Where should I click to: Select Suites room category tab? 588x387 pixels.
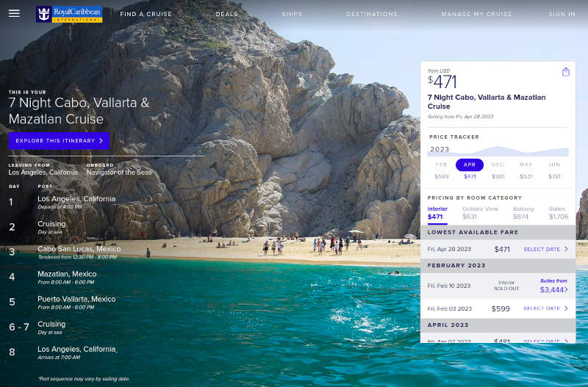point(559,213)
